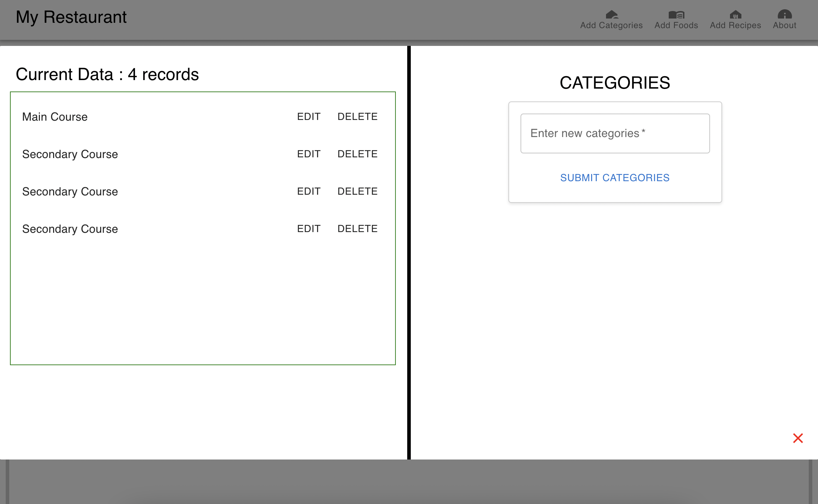Delete the second Secondary Course record
Image resolution: width=818 pixels, height=504 pixels.
[x=357, y=191]
